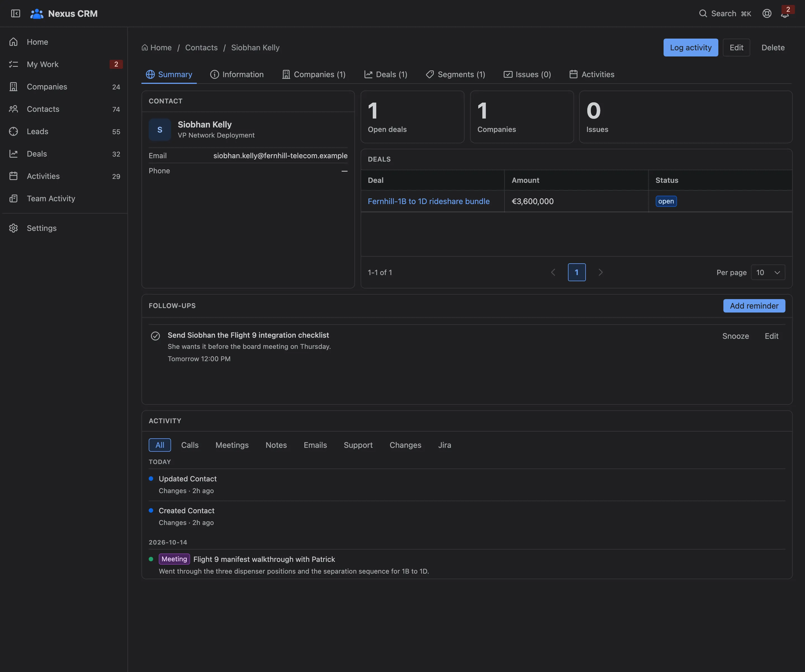805x672 pixels.
Task: Open the notifications bell
Action: 785,14
